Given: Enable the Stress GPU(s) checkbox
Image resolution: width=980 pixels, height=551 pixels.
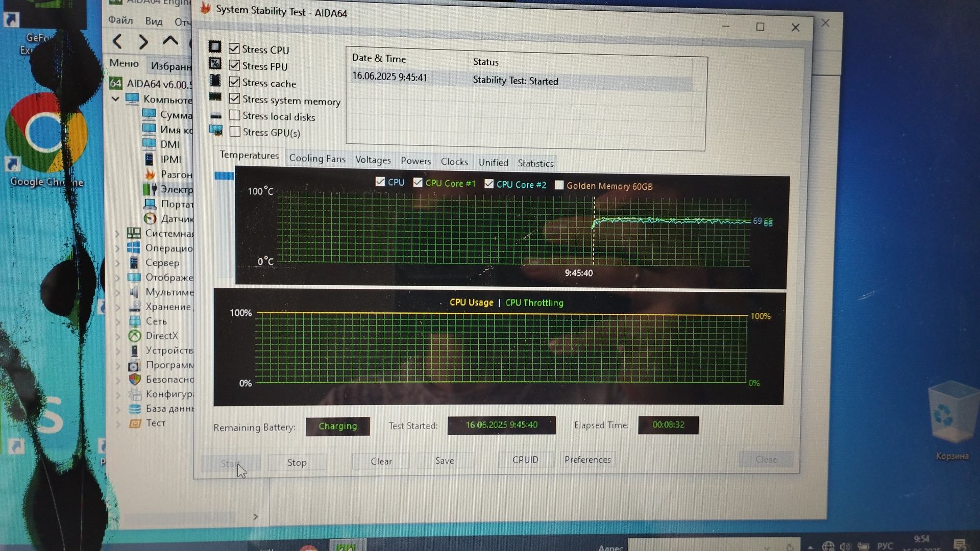Looking at the screenshot, I should (x=235, y=132).
